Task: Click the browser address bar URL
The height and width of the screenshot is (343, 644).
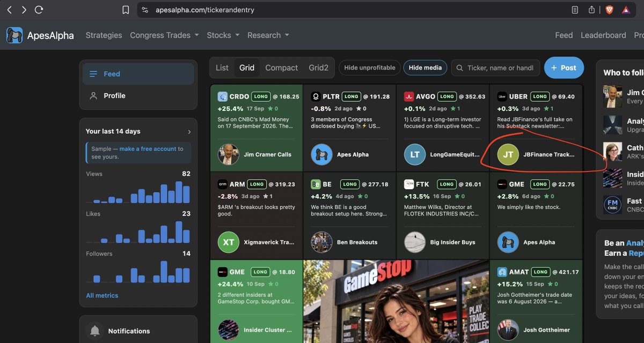Action: pyautogui.click(x=205, y=10)
